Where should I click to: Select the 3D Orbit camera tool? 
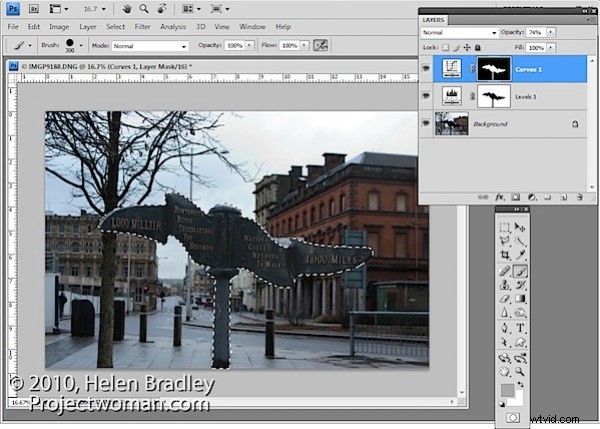(x=520, y=358)
